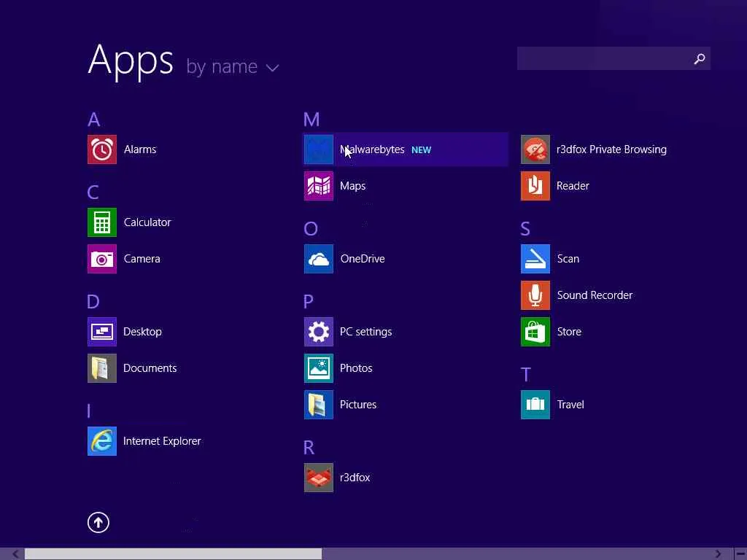Click the 'Calculator' label text
The image size is (747, 560).
(147, 222)
